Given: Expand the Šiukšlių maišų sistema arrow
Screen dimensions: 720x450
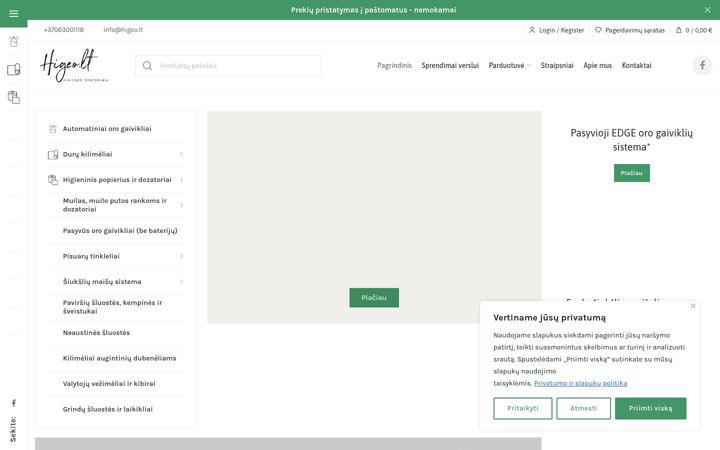Looking at the screenshot, I should point(181,281).
